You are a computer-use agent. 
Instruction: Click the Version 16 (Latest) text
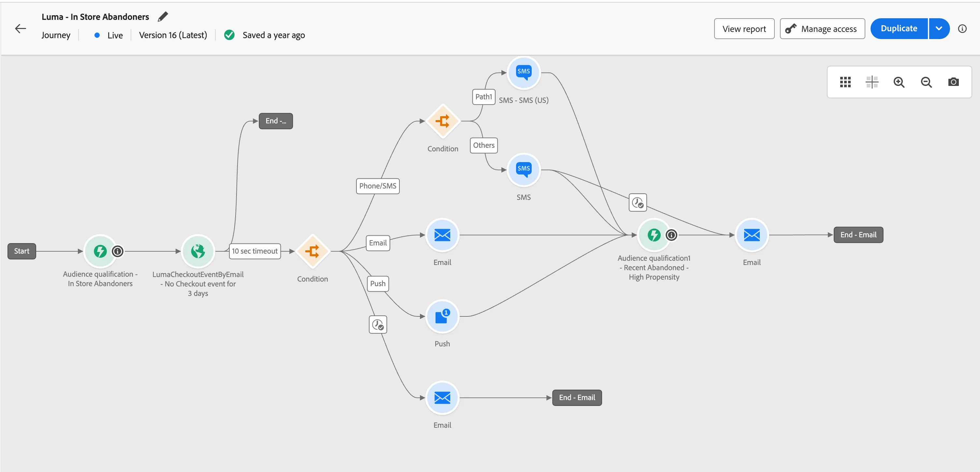173,35
